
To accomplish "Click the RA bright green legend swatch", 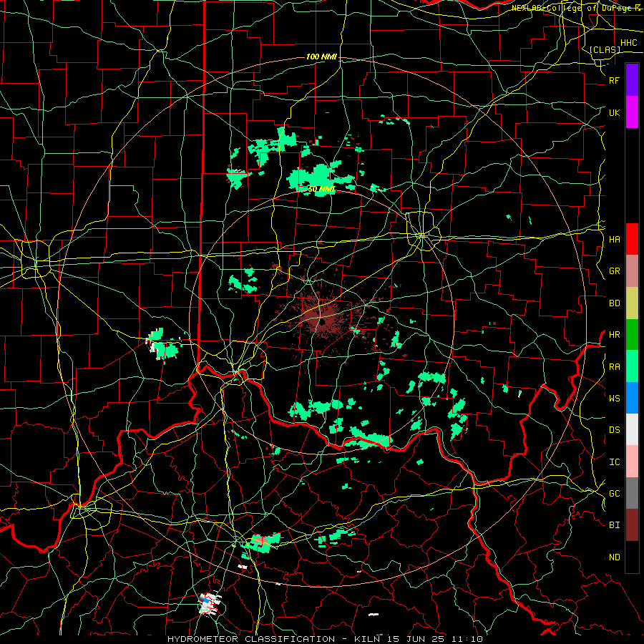I will (632, 366).
